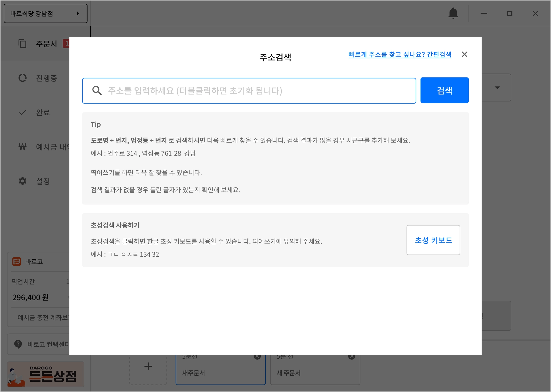The height and width of the screenshot is (392, 551).
Task: Close the second 새 주문서 tab
Action: coord(352,357)
